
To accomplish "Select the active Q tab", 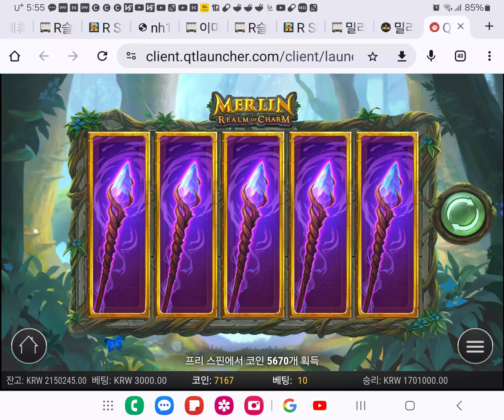I will (440, 27).
